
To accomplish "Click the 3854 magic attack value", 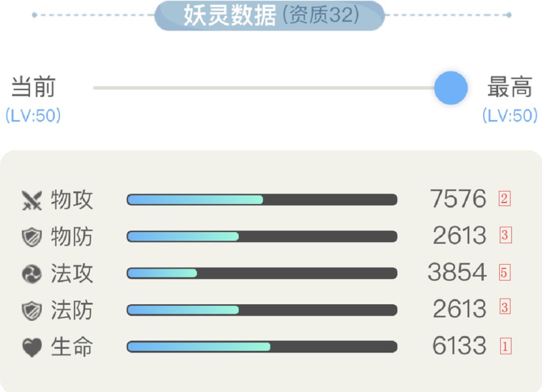I will [x=457, y=273].
